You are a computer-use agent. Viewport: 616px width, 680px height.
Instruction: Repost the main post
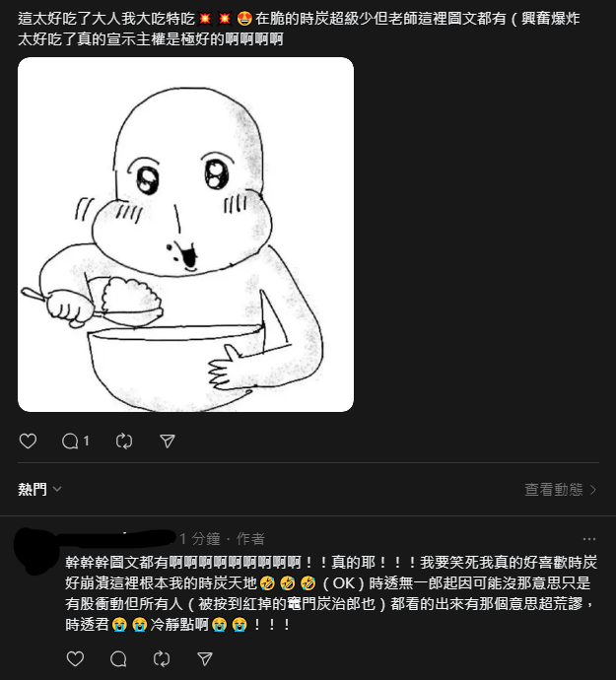[124, 442]
